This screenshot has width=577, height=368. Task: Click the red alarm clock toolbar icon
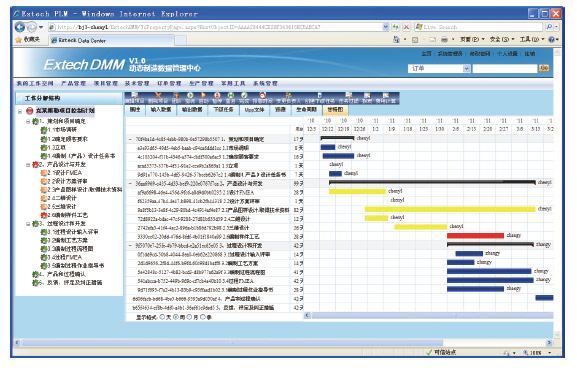pos(262,96)
